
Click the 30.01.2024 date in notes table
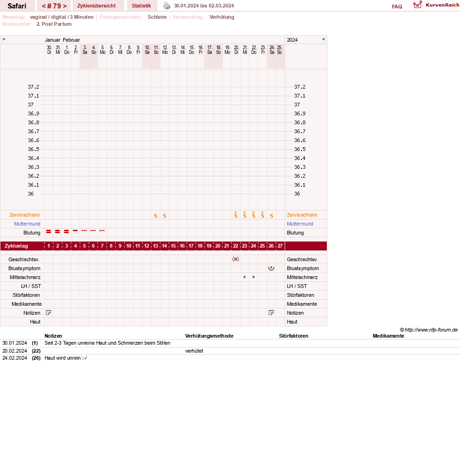[15, 343]
